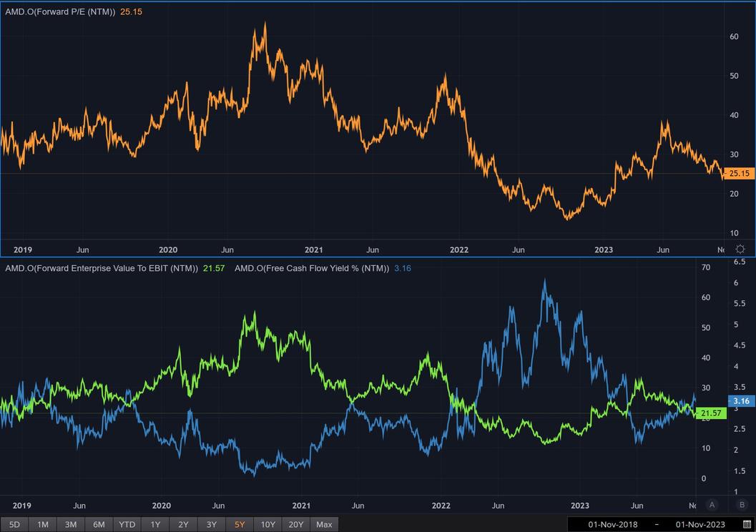756x532 pixels.
Task: Toggle the A axis scale button
Action: (712, 505)
